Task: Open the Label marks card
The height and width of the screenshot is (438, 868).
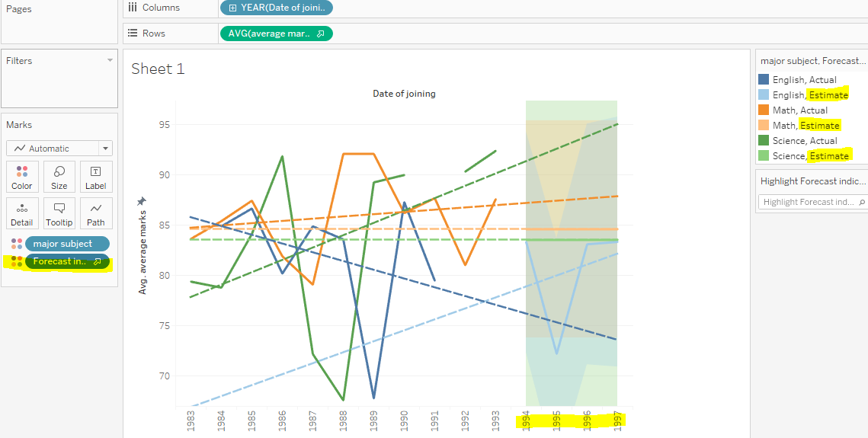Action: (x=96, y=177)
